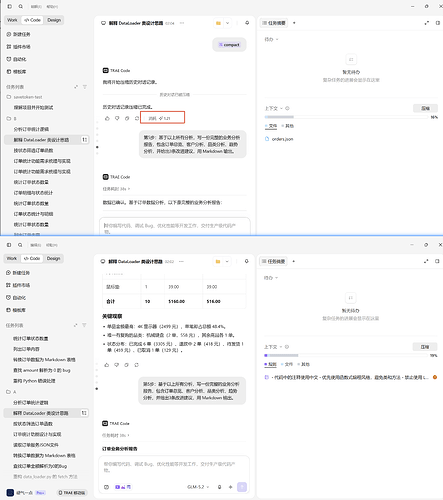Click the filter icon beside 任务列表 in lower window

pyautogui.click(x=84, y=325)
